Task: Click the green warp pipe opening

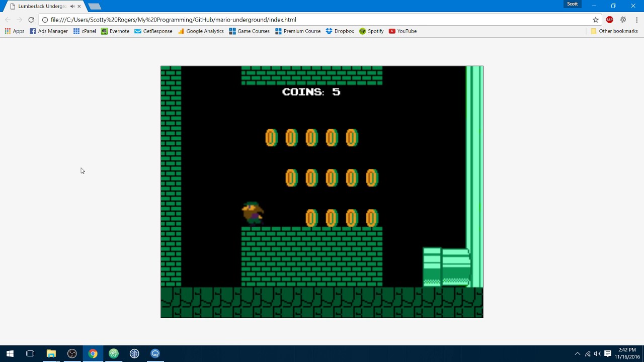Action: [x=432, y=267]
